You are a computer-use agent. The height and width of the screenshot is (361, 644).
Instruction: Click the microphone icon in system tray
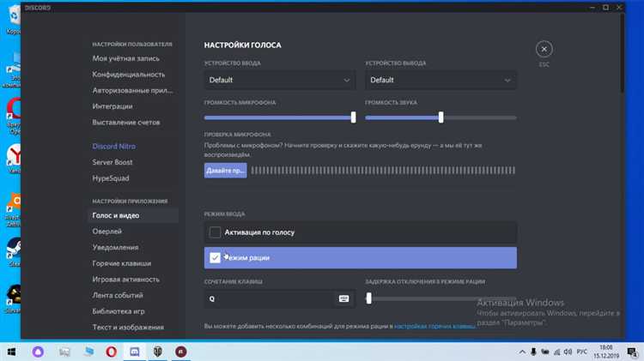(x=533, y=352)
